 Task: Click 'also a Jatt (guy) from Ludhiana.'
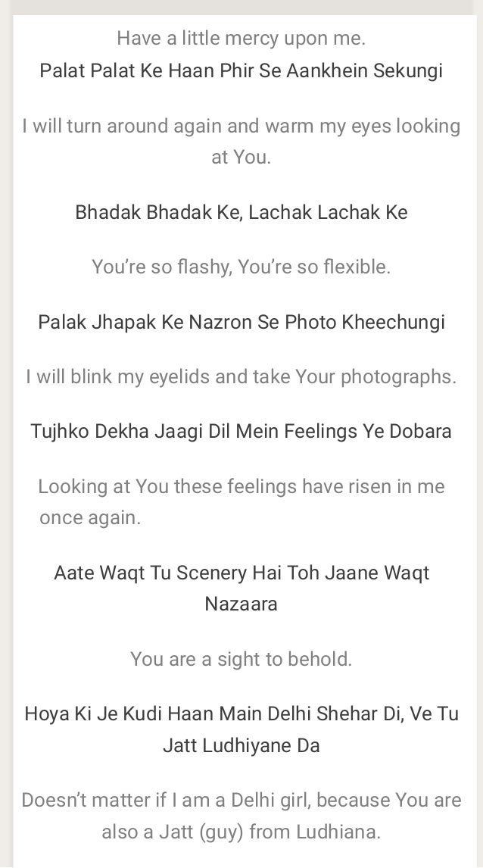(241, 832)
